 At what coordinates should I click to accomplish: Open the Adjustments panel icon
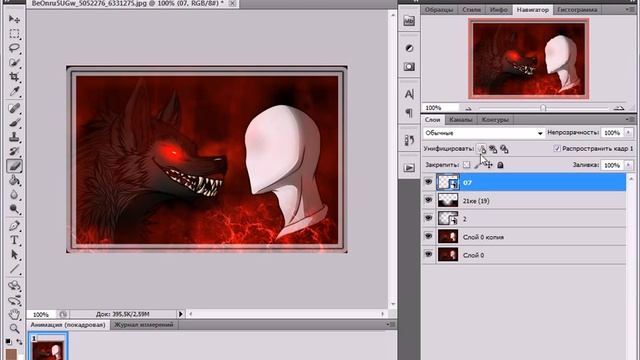[409, 48]
